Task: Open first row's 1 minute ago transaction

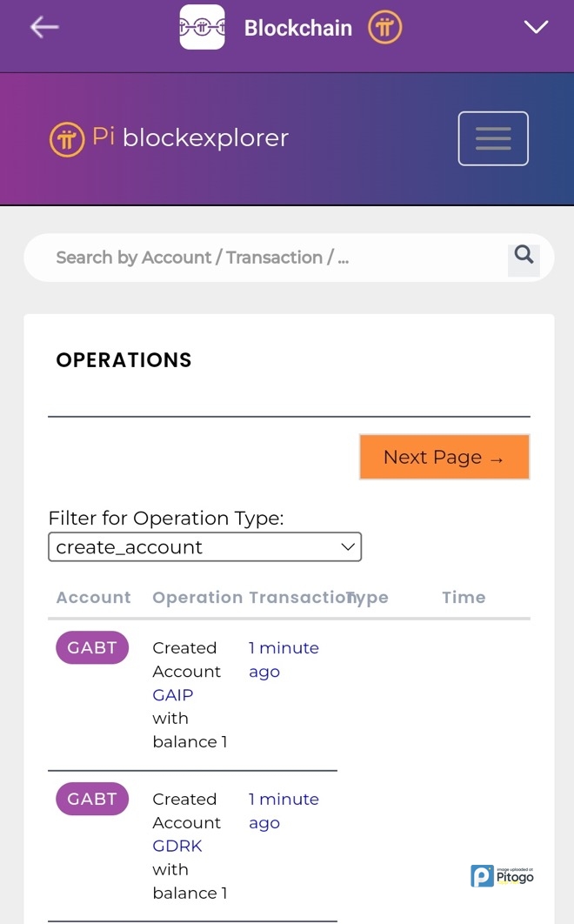Action: pyautogui.click(x=283, y=660)
